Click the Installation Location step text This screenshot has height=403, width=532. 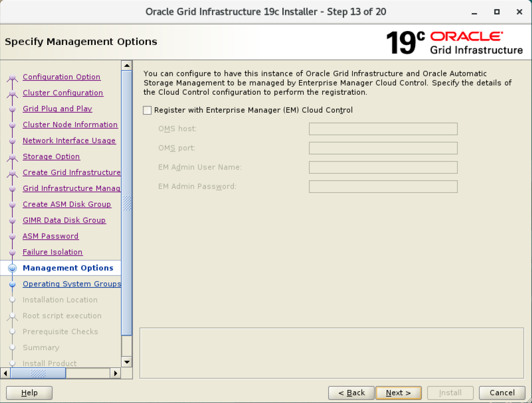coord(60,300)
